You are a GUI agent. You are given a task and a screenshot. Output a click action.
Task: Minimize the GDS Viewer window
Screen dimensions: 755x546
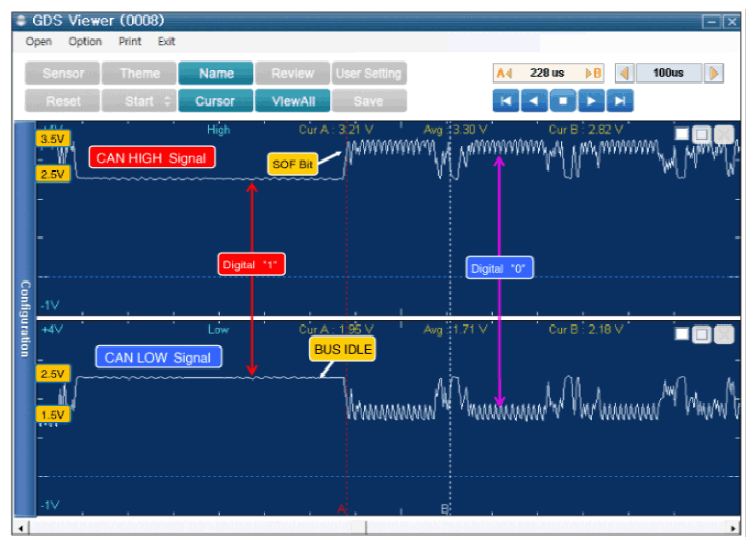(x=711, y=22)
